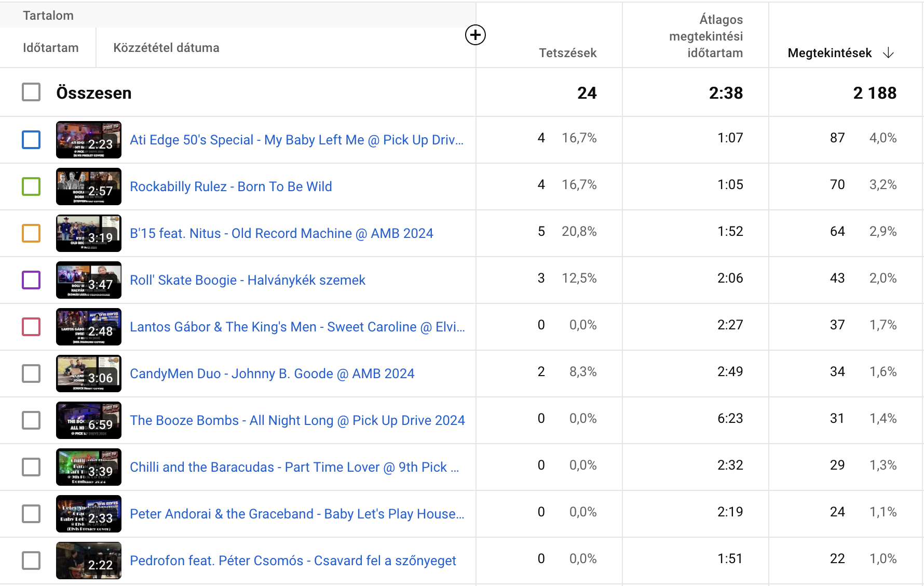Click the Chilli and the Baracudas thumbnail
924x586 pixels.
89,467
